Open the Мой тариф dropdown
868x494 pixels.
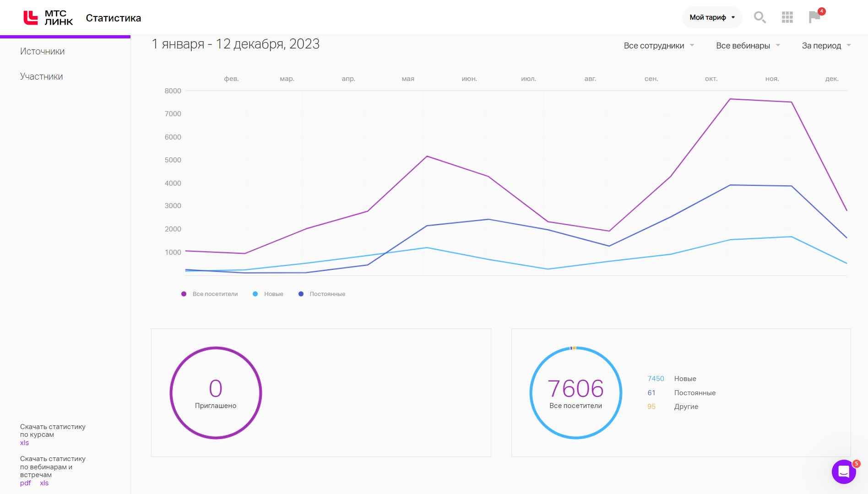click(712, 17)
